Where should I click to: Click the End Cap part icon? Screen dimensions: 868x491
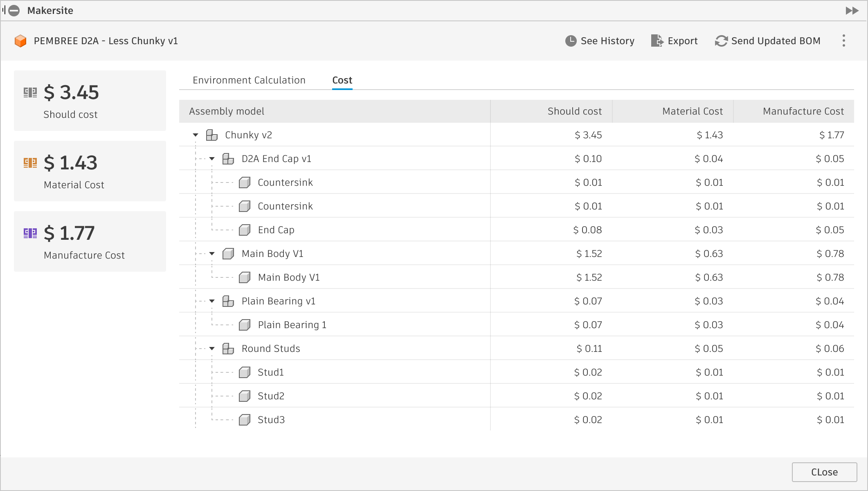pos(245,230)
